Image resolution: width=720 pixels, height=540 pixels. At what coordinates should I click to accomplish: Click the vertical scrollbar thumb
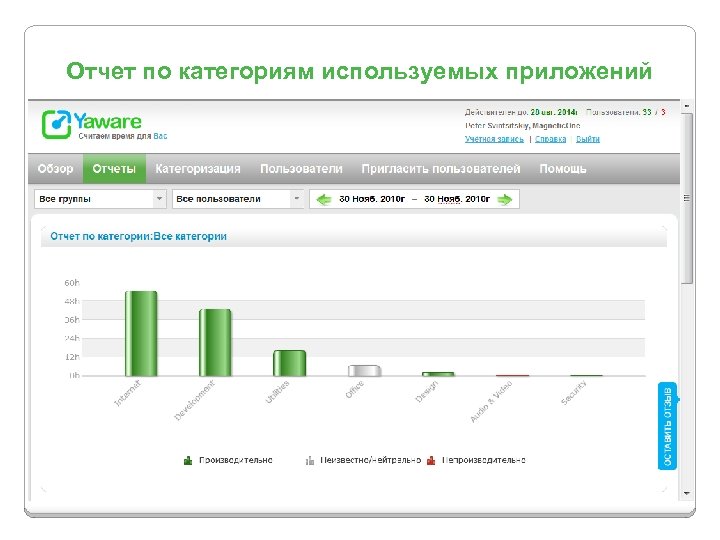pyautogui.click(x=686, y=198)
